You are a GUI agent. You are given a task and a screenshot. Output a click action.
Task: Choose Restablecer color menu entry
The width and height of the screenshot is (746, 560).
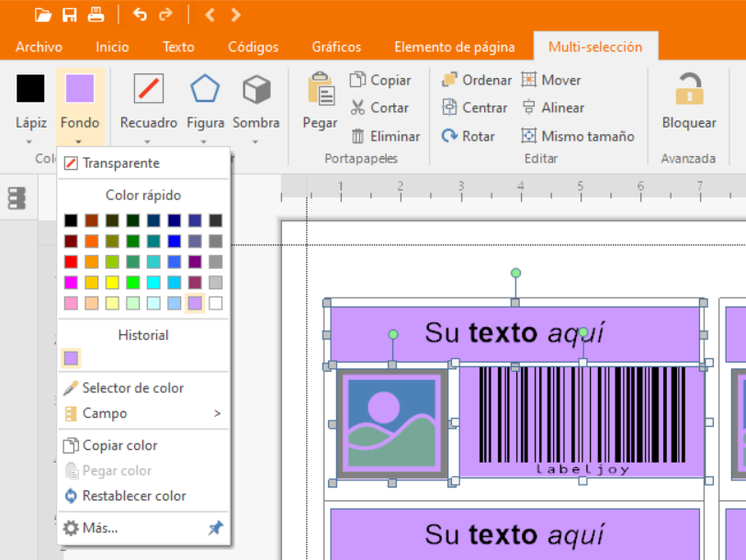142,496
